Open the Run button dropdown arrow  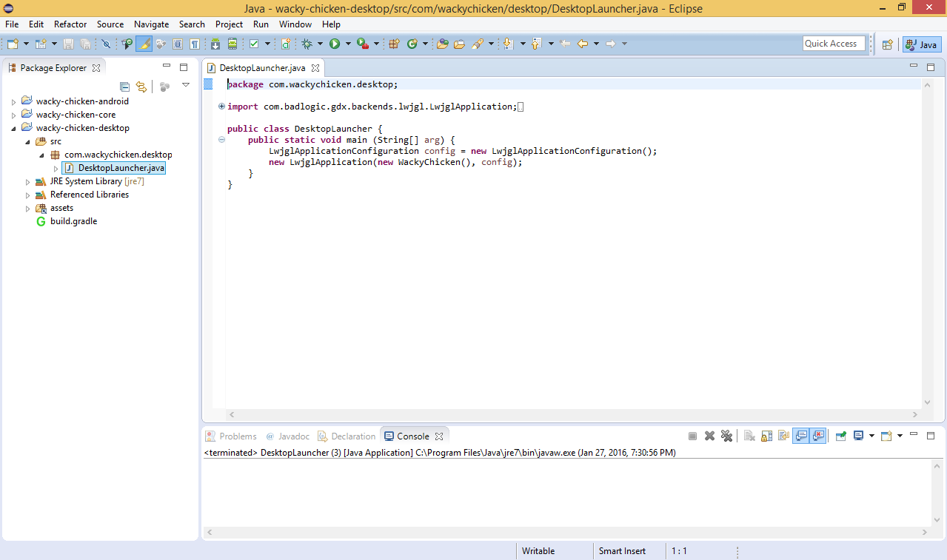[347, 44]
